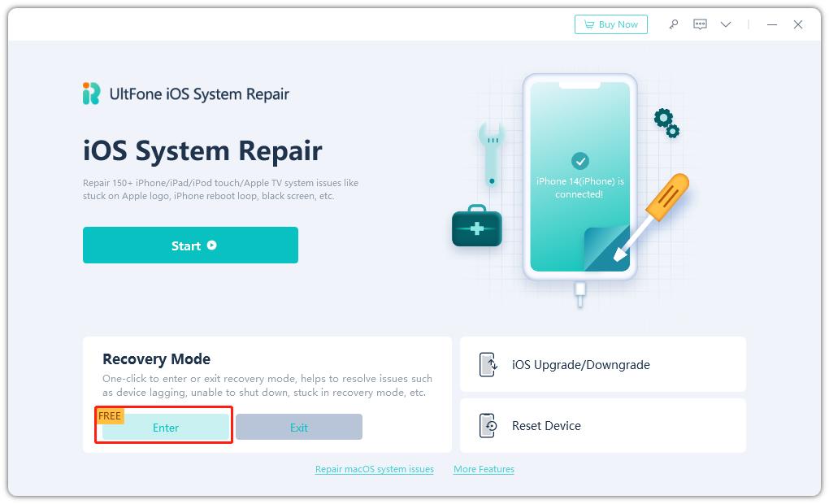Click the Start button
829x504 pixels.
(x=190, y=245)
